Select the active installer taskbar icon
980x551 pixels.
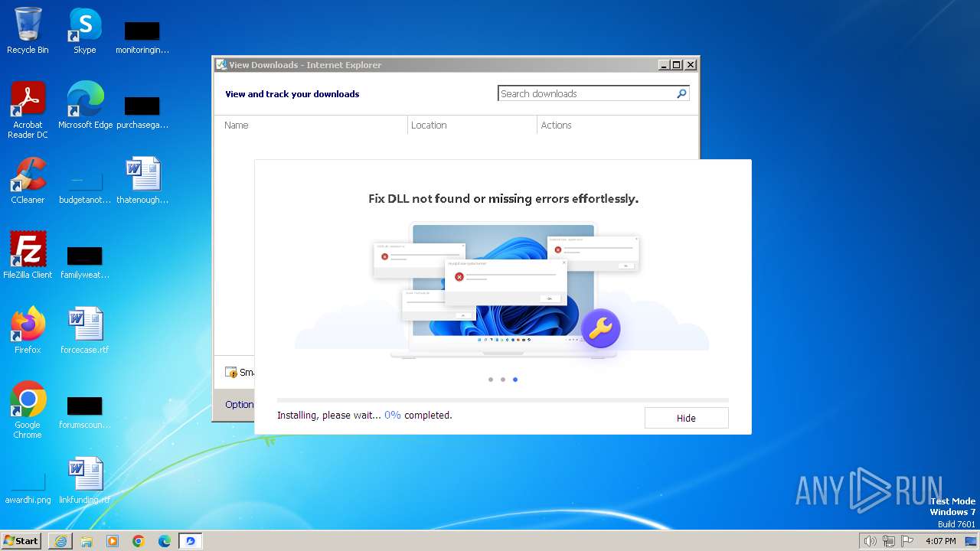(191, 541)
